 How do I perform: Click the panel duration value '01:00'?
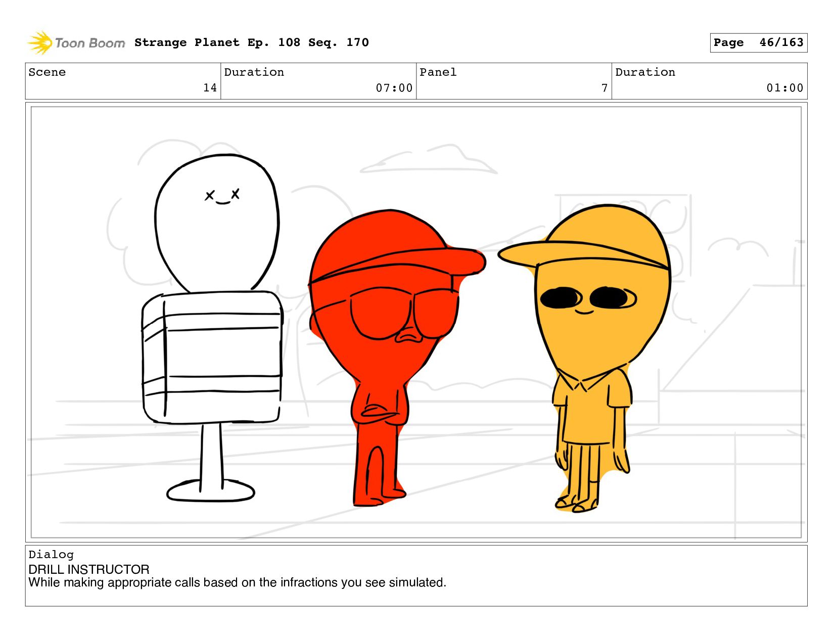(x=784, y=88)
